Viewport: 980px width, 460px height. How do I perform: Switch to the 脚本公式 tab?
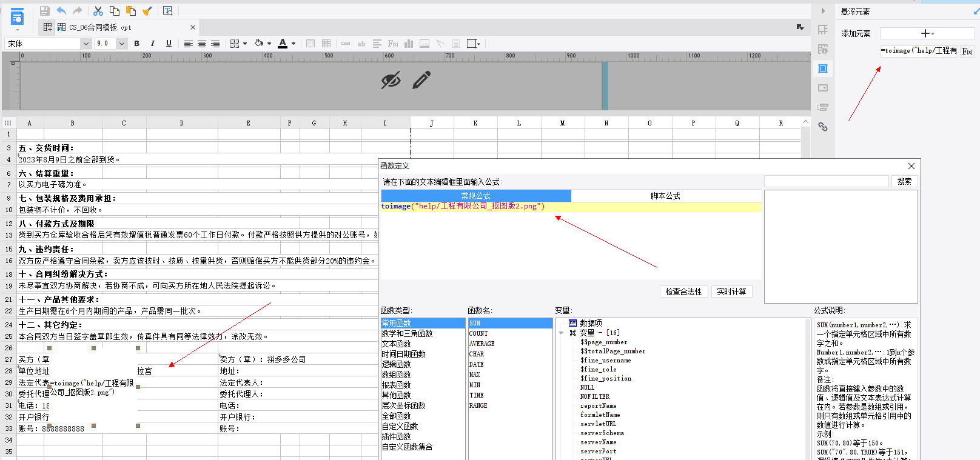coord(666,196)
